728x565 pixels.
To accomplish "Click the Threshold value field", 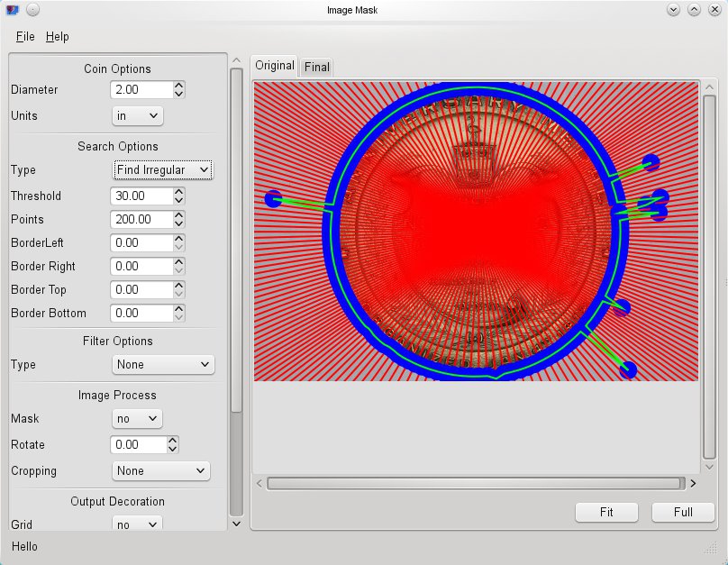I will [x=141, y=196].
